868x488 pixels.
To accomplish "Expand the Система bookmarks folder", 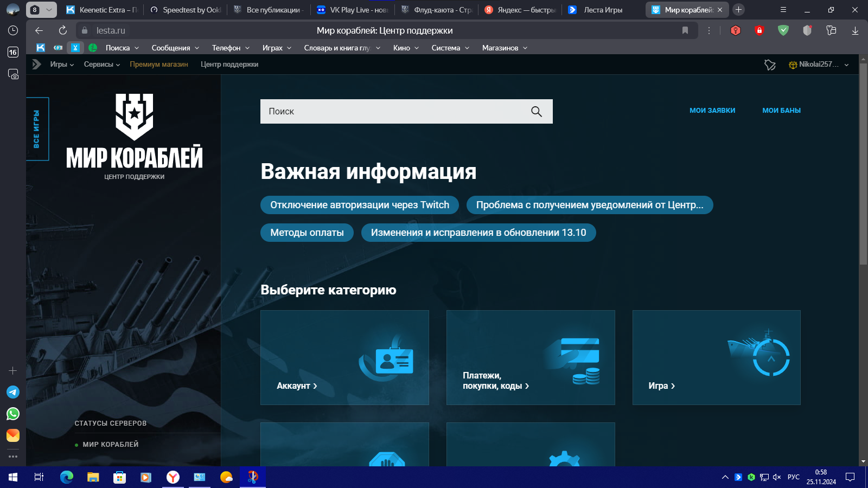I will tap(450, 48).
